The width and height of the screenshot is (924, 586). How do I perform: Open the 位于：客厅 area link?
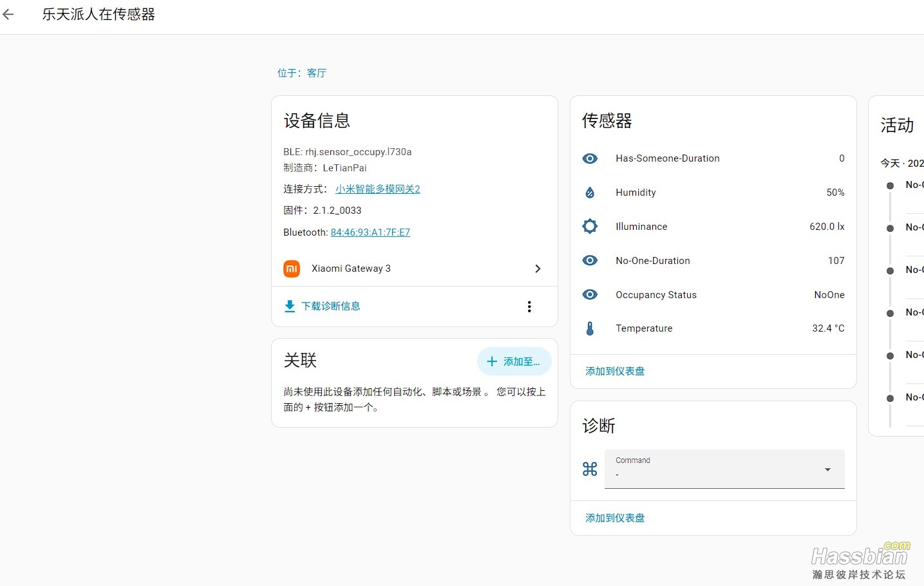coord(302,73)
